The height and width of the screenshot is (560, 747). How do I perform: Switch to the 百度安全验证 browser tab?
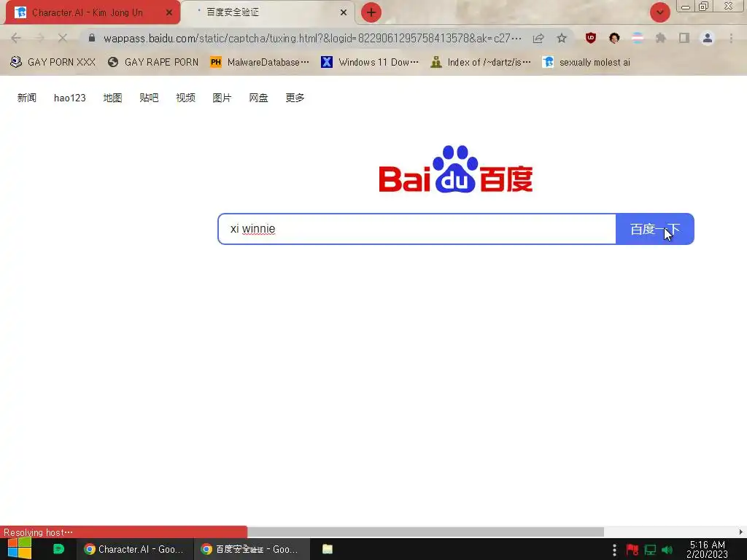268,12
